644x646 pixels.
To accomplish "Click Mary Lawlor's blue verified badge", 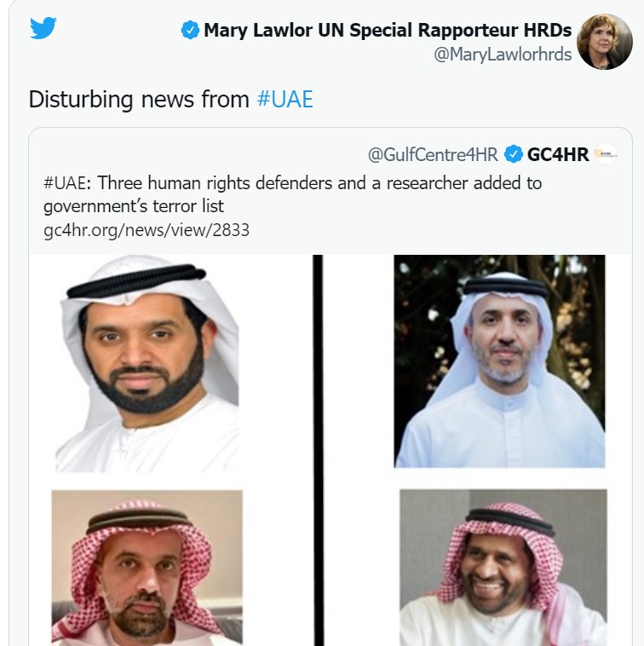I will click(190, 31).
